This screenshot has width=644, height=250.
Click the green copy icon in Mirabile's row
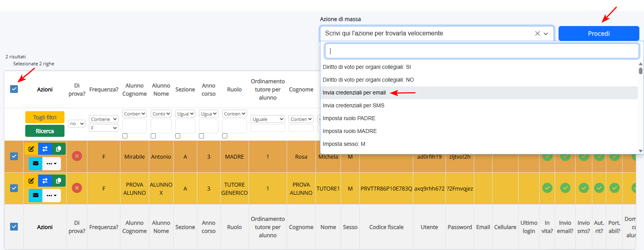click(x=58, y=149)
